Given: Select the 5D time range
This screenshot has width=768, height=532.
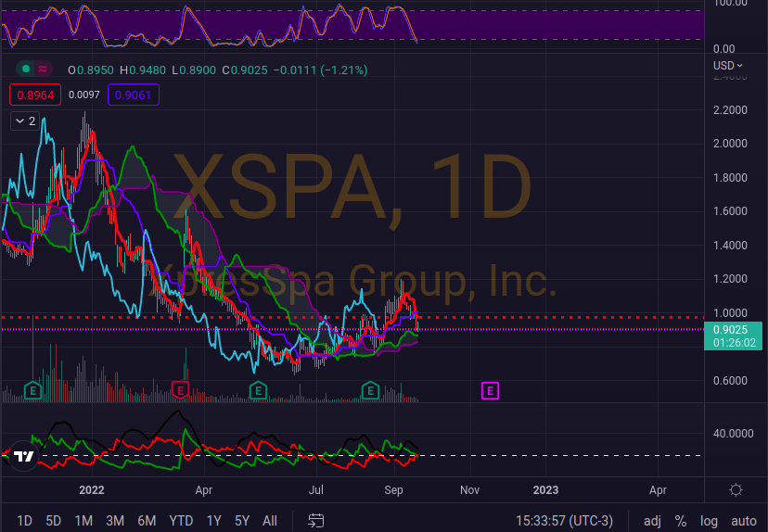Looking at the screenshot, I should tap(54, 520).
